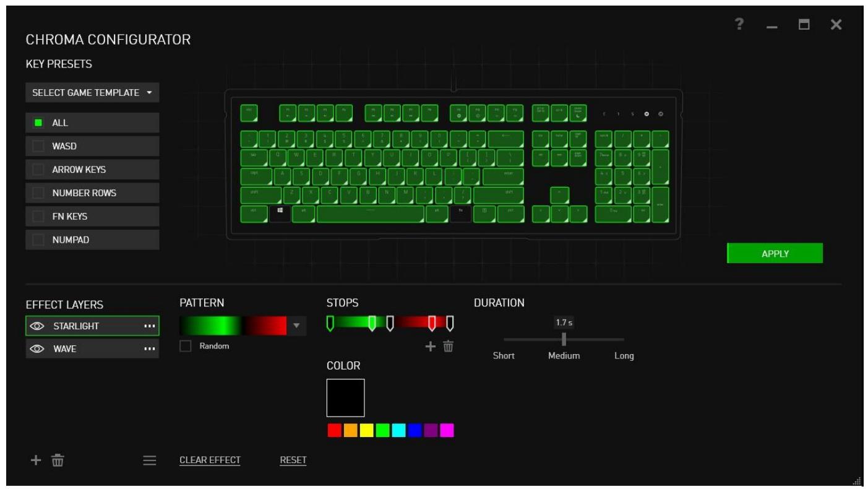This screenshot has height=489, width=868.
Task: Open the WAVE layer options ellipsis
Action: 148,348
